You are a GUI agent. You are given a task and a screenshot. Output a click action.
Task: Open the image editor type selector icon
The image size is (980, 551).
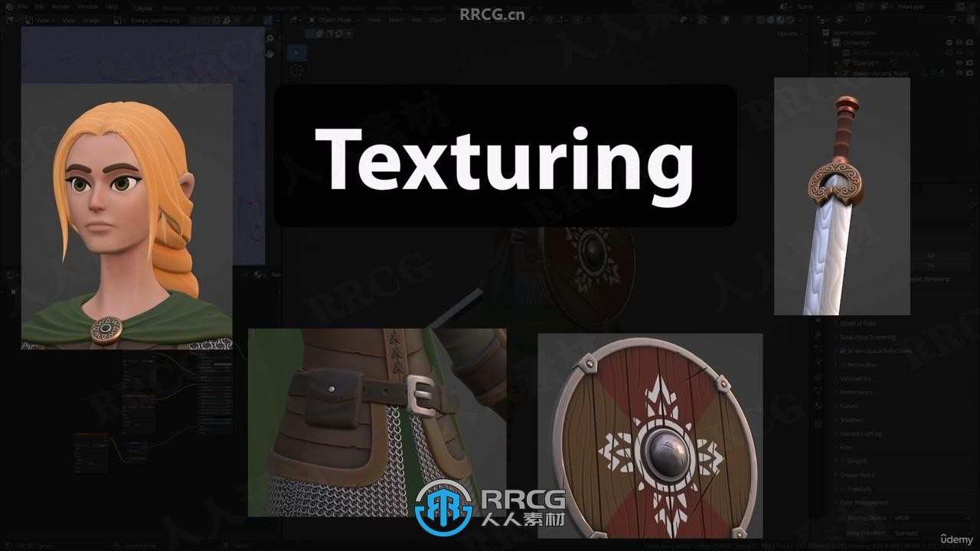(11, 20)
